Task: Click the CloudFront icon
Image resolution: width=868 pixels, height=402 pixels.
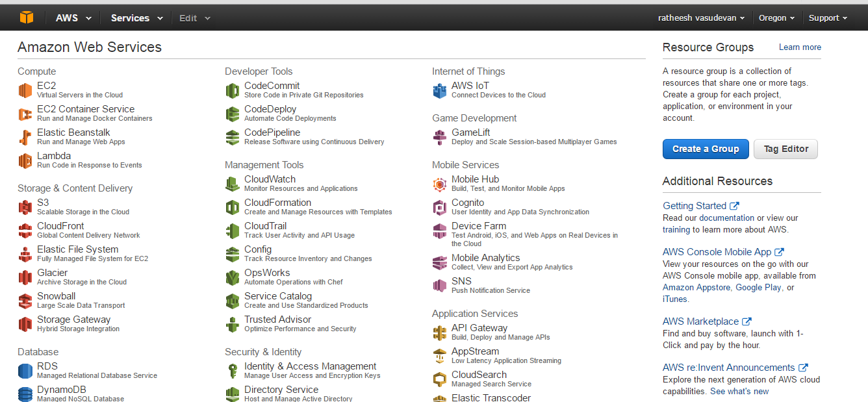Action: point(25,231)
